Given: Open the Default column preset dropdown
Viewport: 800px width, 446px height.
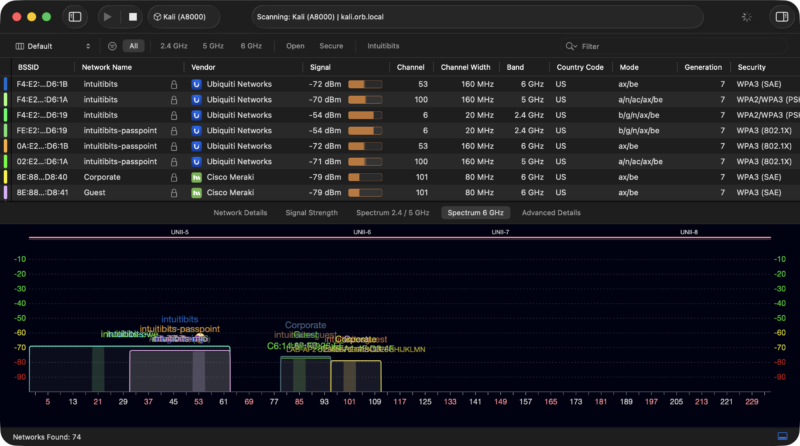Looking at the screenshot, I should (53, 46).
